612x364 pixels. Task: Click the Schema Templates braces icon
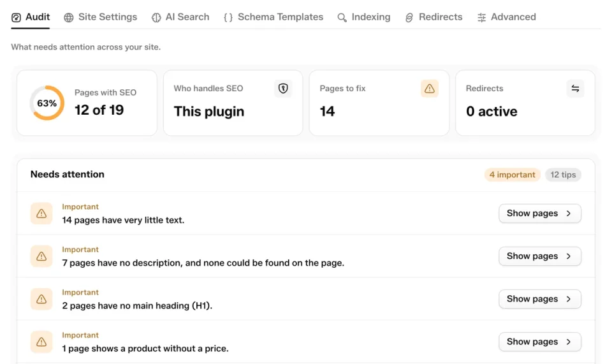point(228,18)
